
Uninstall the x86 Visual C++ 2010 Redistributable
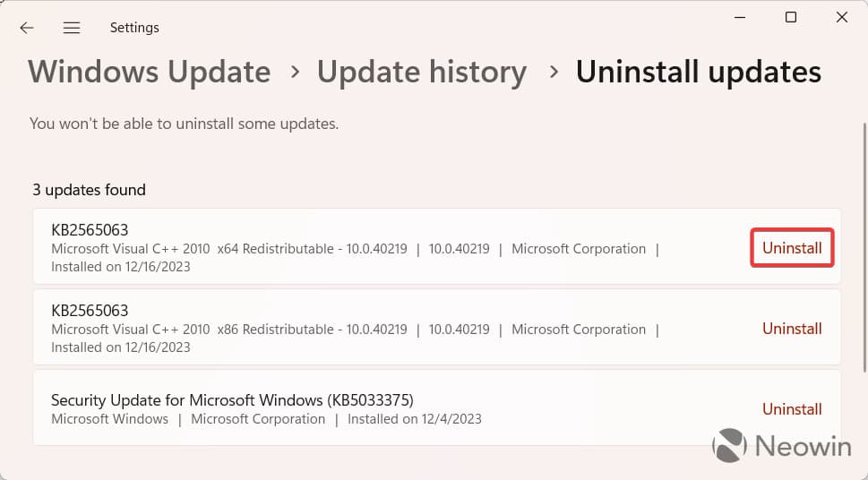click(x=792, y=329)
